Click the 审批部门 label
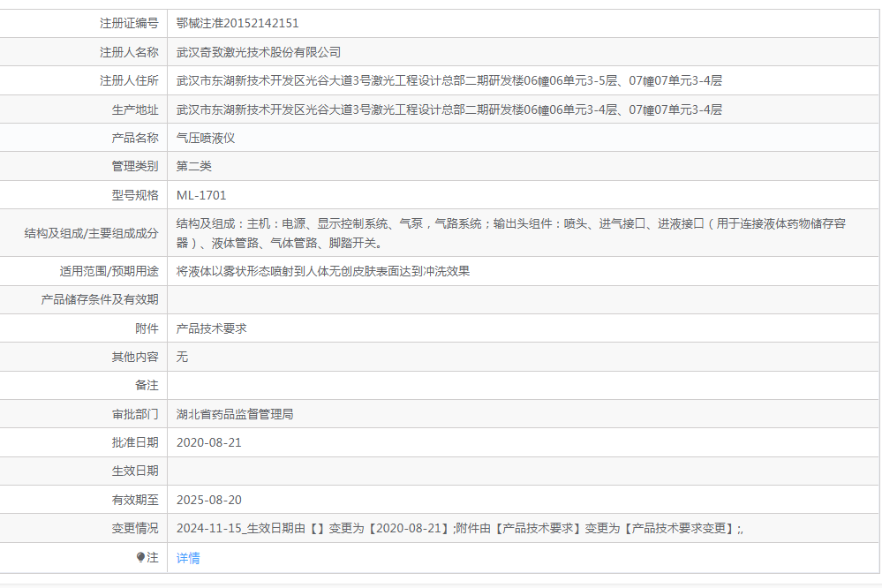 tap(135, 414)
